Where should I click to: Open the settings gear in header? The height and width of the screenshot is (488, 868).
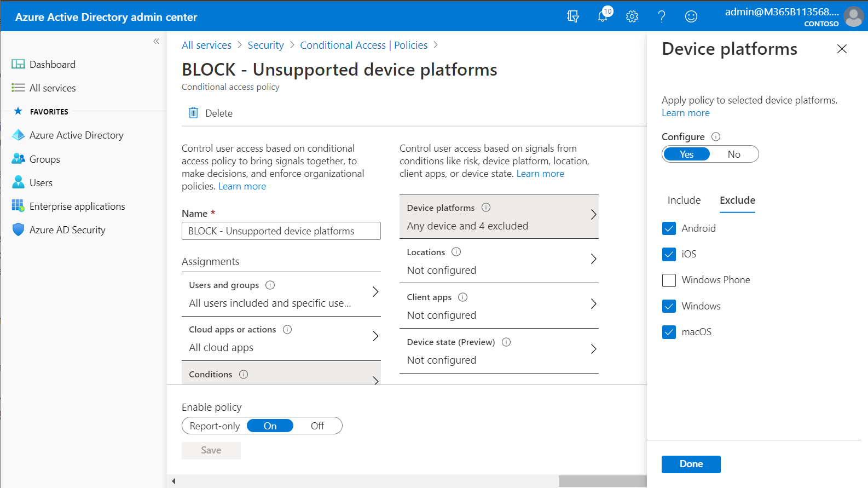pos(632,16)
